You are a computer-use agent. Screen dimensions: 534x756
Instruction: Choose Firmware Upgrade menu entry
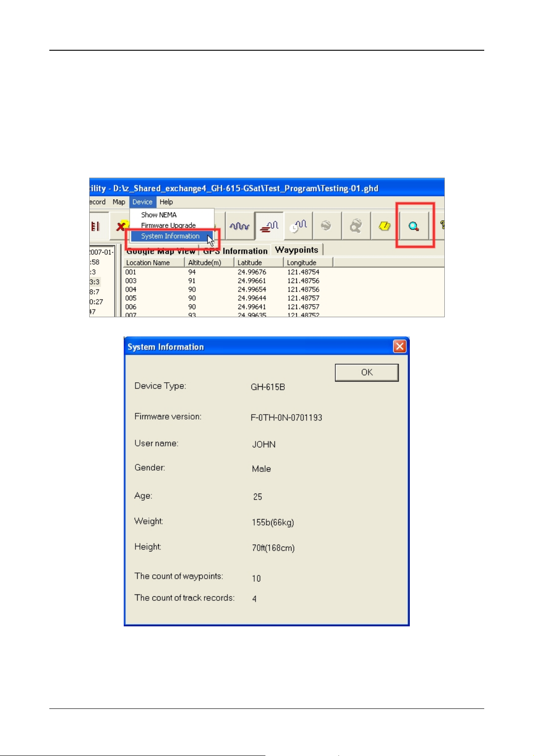(x=168, y=225)
